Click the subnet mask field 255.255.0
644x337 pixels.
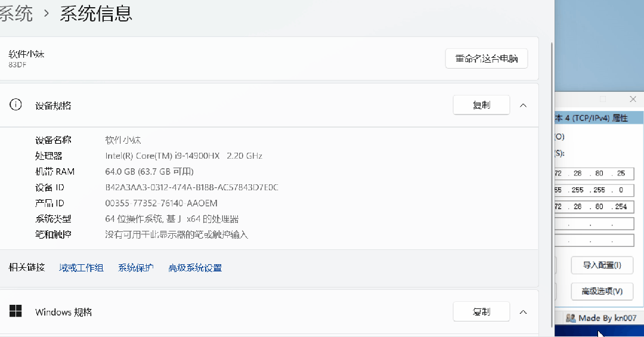(594, 190)
